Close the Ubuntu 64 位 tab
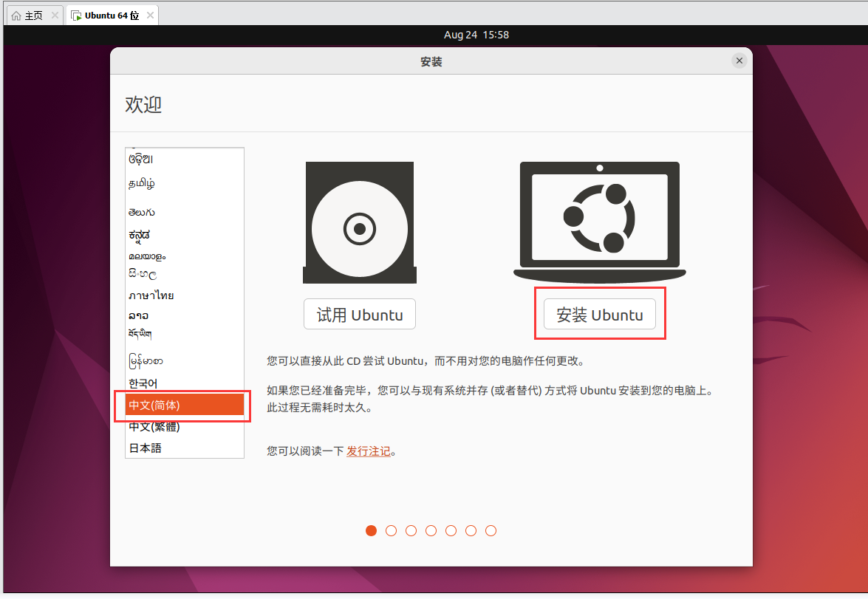 click(150, 16)
